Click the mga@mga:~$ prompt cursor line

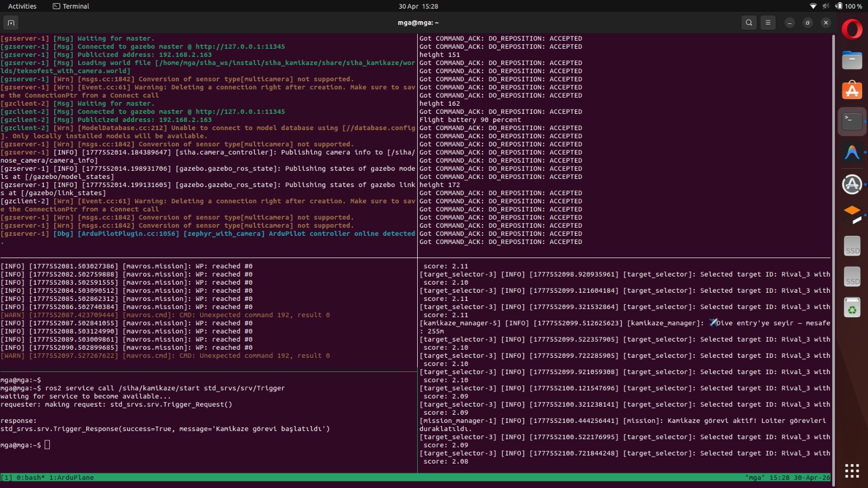25,445
